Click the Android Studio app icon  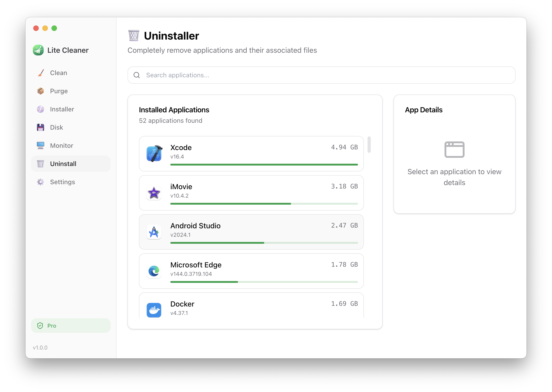tap(154, 232)
